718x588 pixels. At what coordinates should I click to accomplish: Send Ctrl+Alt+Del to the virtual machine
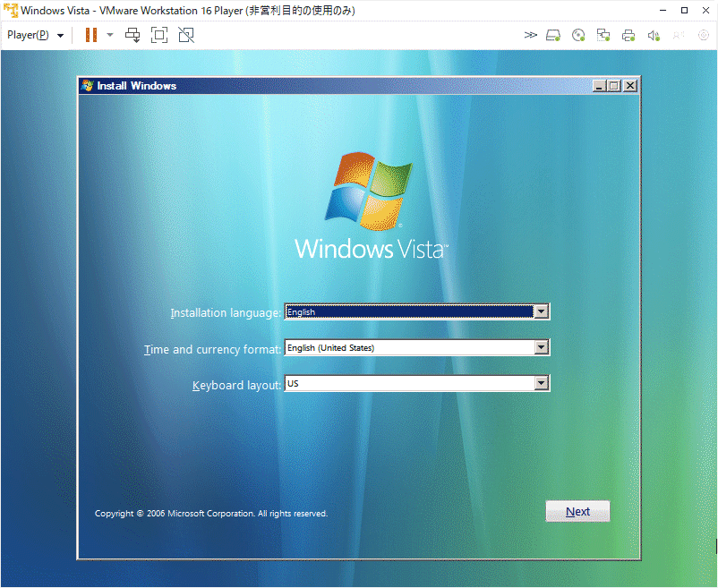132,35
